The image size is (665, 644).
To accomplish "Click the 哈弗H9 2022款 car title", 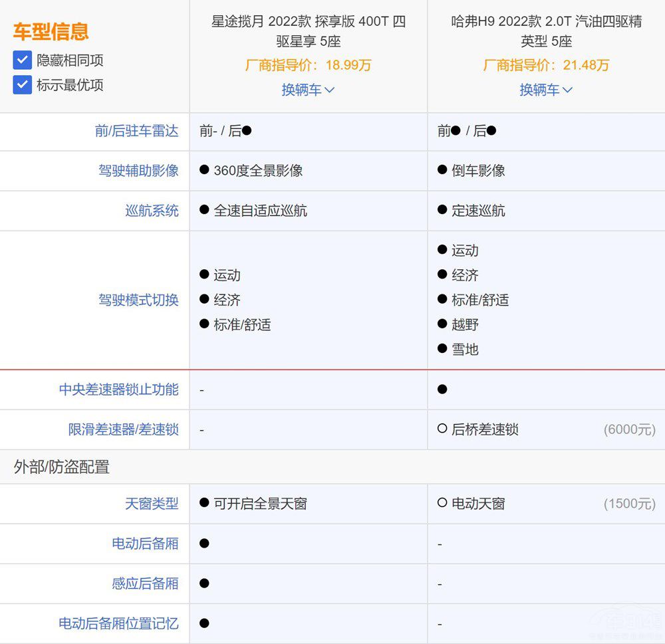I will coord(546,31).
